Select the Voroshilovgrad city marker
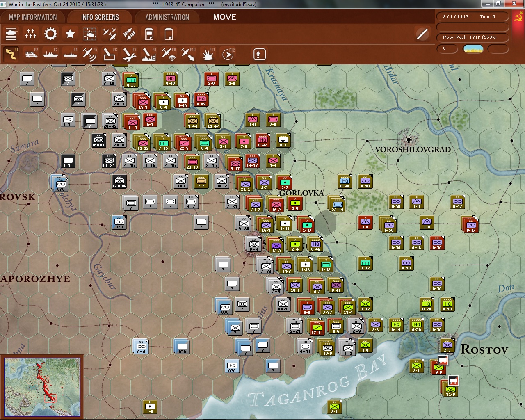Viewport: 525px width, 420px height. (x=408, y=139)
